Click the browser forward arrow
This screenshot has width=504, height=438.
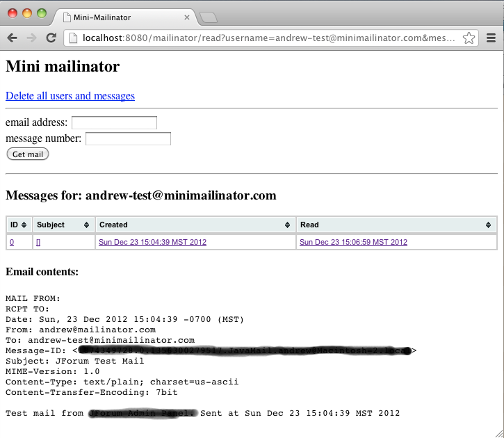coord(31,38)
